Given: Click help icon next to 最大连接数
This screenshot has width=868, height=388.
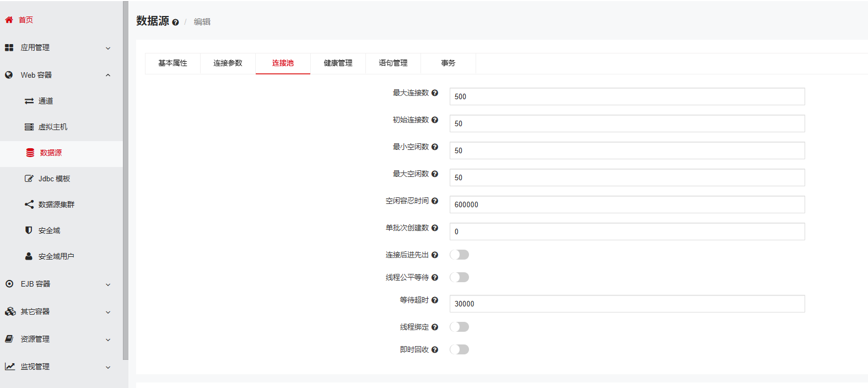Looking at the screenshot, I should click(x=435, y=93).
